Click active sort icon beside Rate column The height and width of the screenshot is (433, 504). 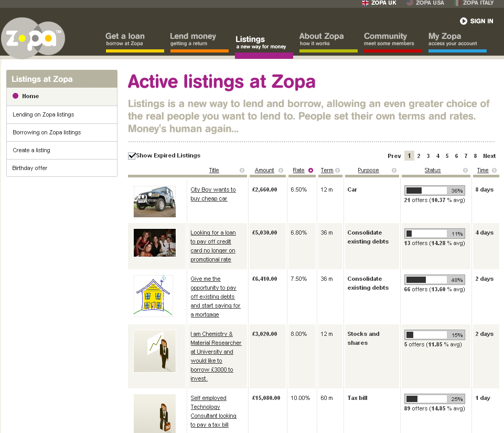310,170
